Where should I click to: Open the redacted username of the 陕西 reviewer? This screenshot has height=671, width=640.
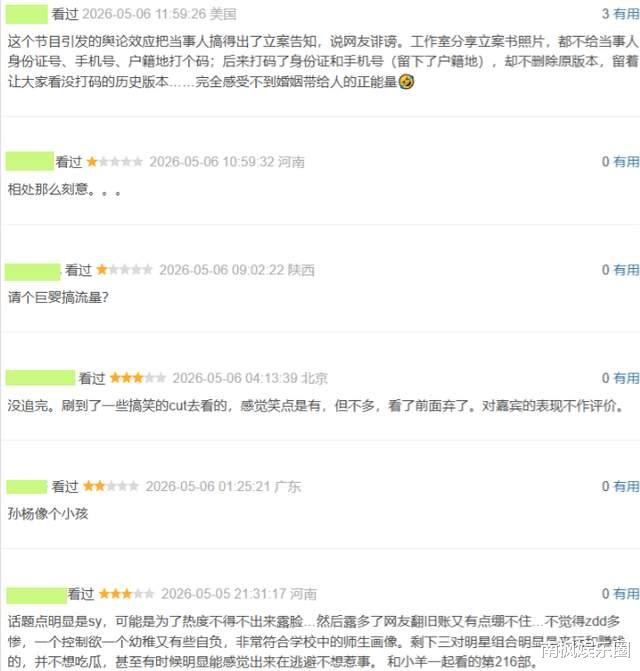[x=33, y=272]
